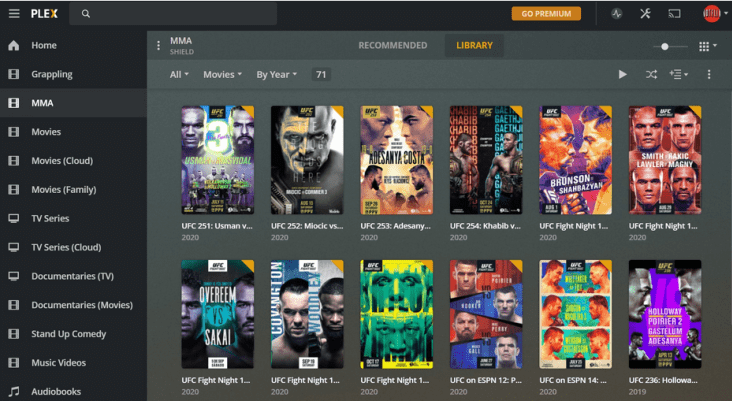Open the Activity pulse icon
Viewport: 732px width, 401px height.
[617, 14]
